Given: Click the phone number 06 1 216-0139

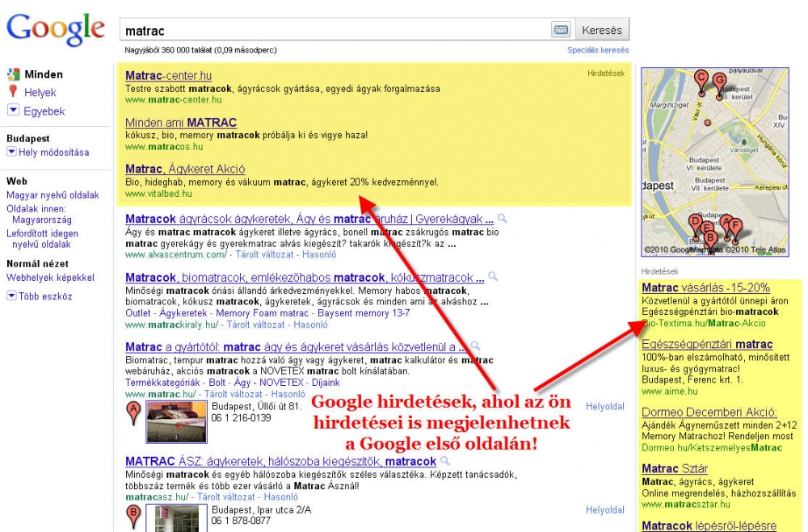Looking at the screenshot, I should click(241, 418).
